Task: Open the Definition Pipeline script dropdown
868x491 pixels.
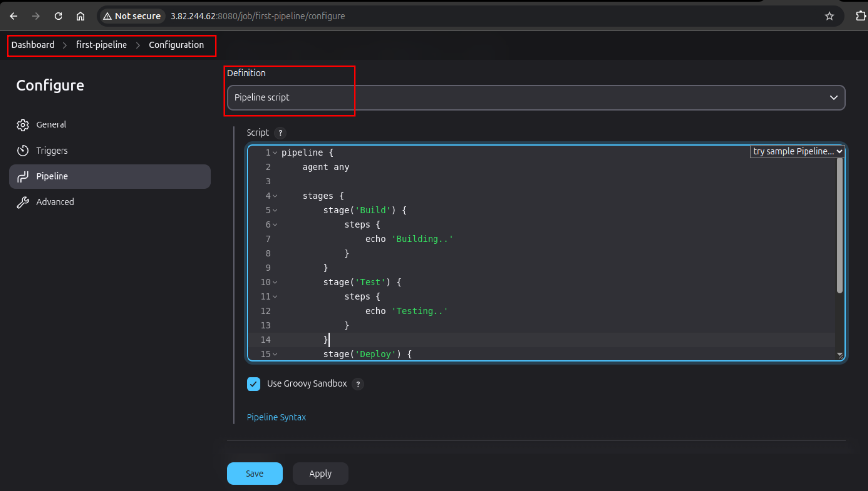Action: click(536, 98)
